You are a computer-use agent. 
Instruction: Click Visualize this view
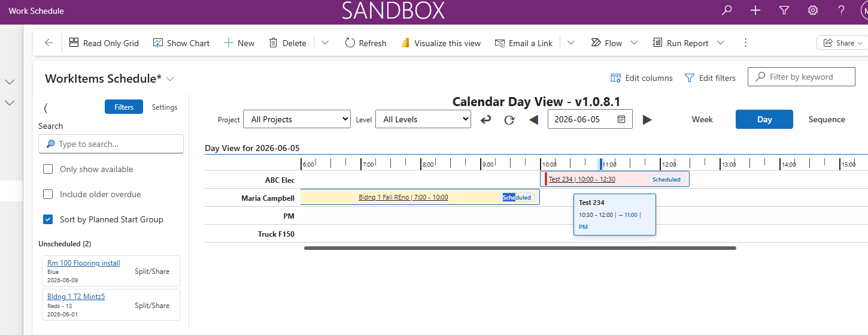click(x=441, y=43)
